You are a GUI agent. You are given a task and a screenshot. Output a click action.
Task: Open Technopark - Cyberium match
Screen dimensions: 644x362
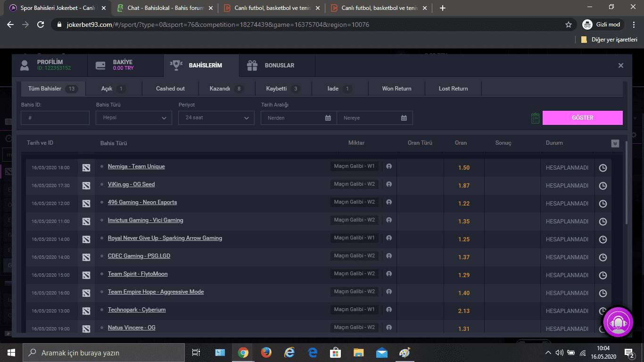(137, 310)
